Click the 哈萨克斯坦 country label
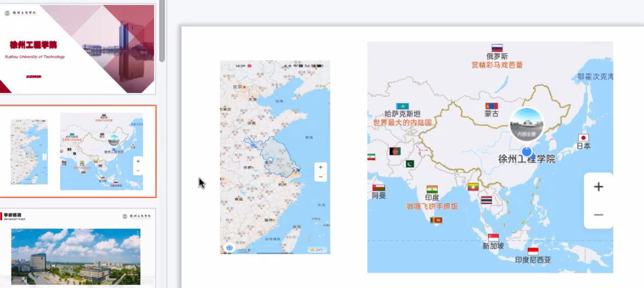Viewport: 644px width, 288px height. point(402,114)
